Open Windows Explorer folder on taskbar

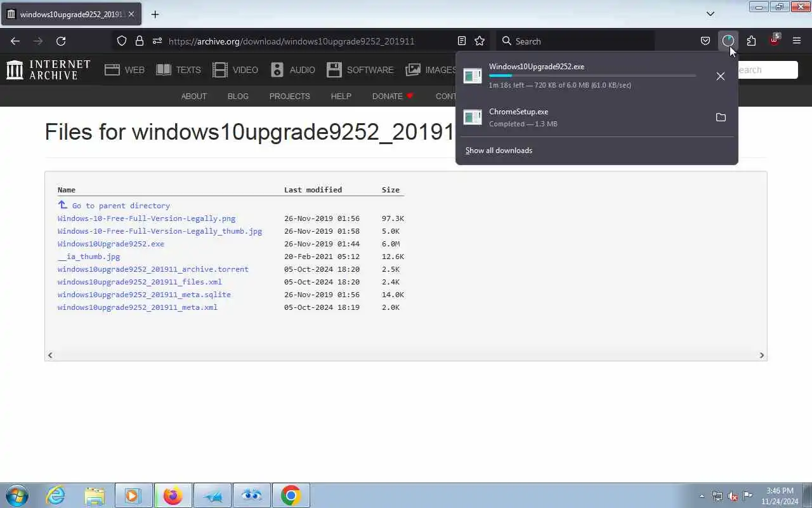click(95, 495)
